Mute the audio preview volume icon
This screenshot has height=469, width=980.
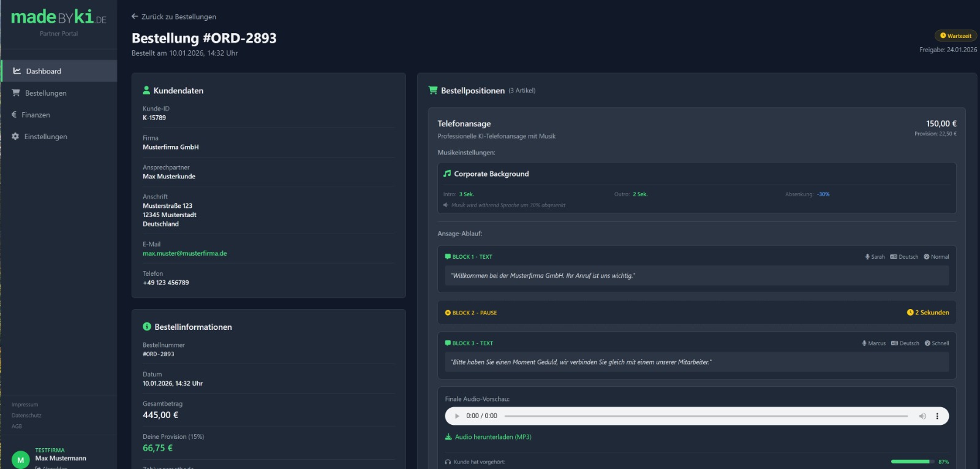pyautogui.click(x=922, y=416)
